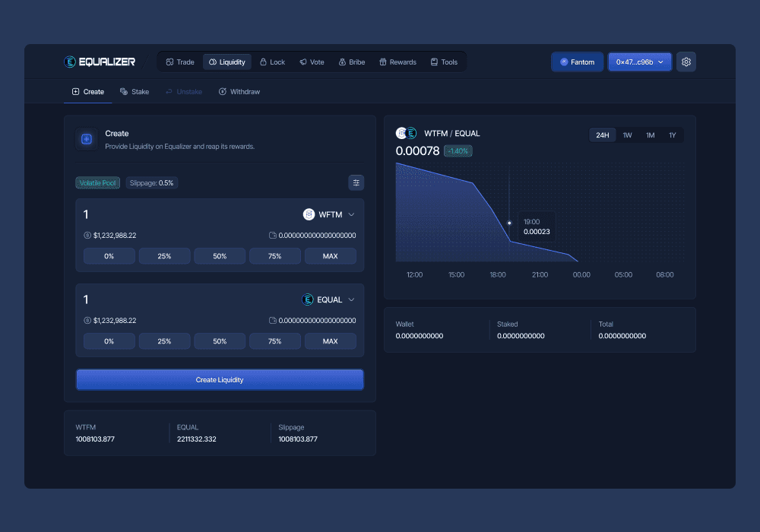Select 0% in the EQUAL card
The height and width of the screenshot is (532, 760).
click(x=109, y=341)
